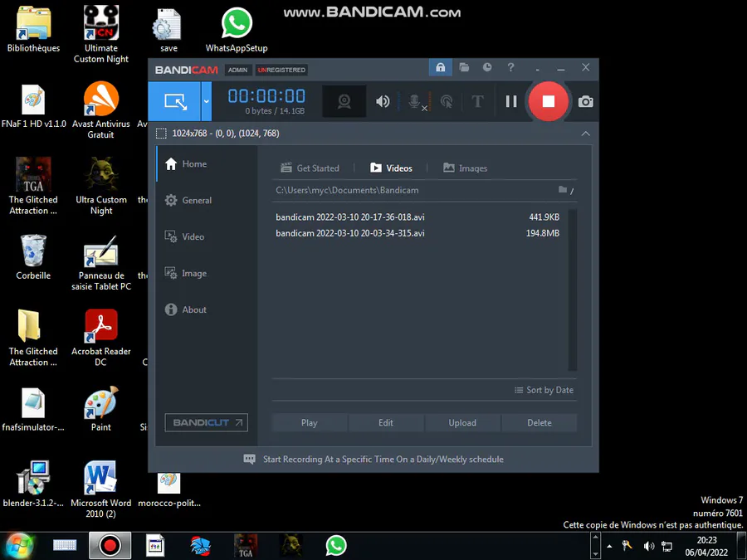Select bandicam 2022-03-10 20-03-34-315.avi
747x560 pixels.
coord(417,233)
